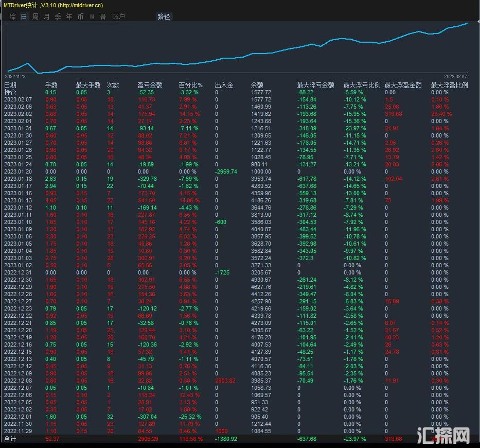Click the 28.40 % max floating profit ratio
Screen dimensions: 480x448
pos(441,114)
